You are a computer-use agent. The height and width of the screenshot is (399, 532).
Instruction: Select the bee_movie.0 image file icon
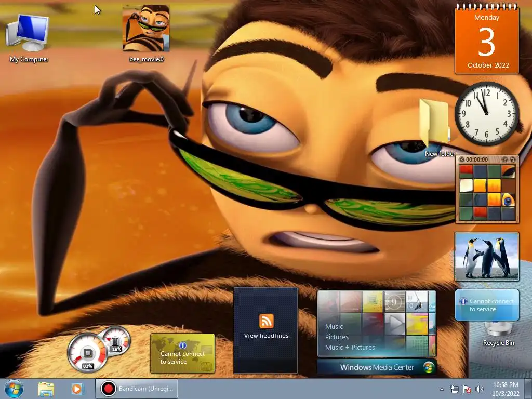point(146,34)
